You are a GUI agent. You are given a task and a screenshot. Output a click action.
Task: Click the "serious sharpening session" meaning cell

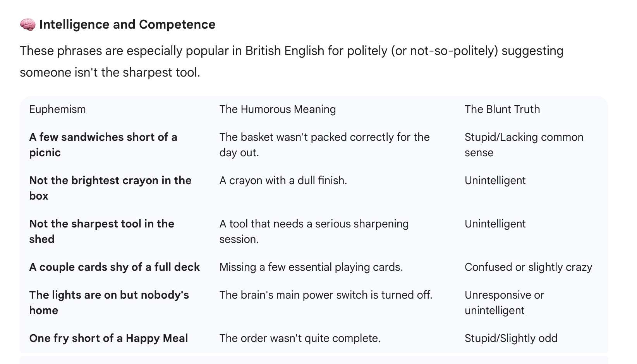pyautogui.click(x=314, y=231)
